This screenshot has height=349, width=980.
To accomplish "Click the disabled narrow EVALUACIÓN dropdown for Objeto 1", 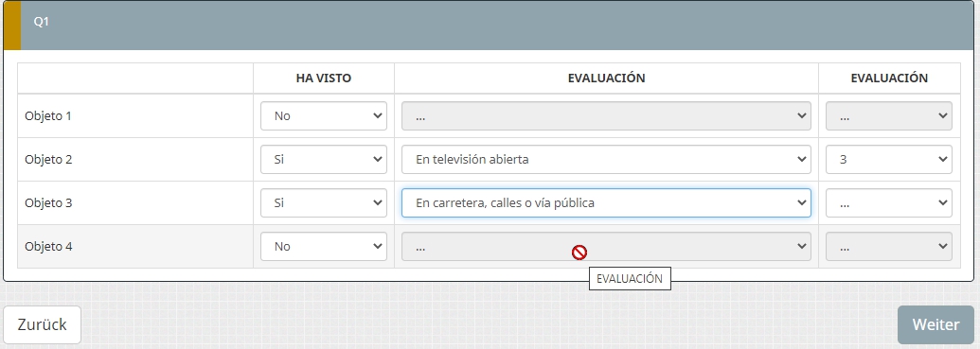I will point(889,116).
